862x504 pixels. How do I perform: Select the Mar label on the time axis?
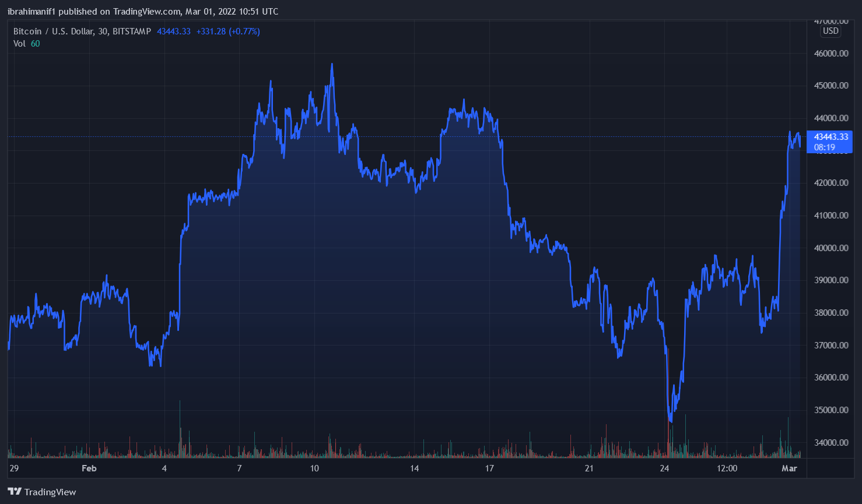789,468
